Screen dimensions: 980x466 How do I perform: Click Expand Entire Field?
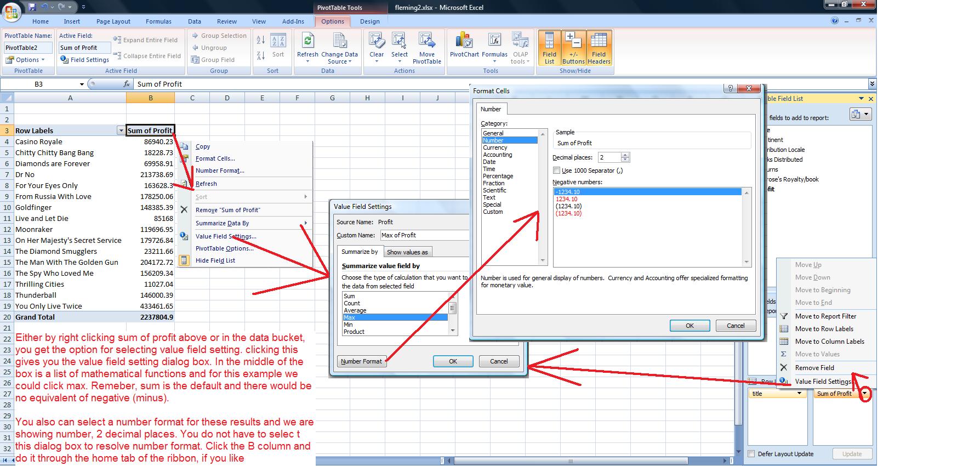(146, 40)
